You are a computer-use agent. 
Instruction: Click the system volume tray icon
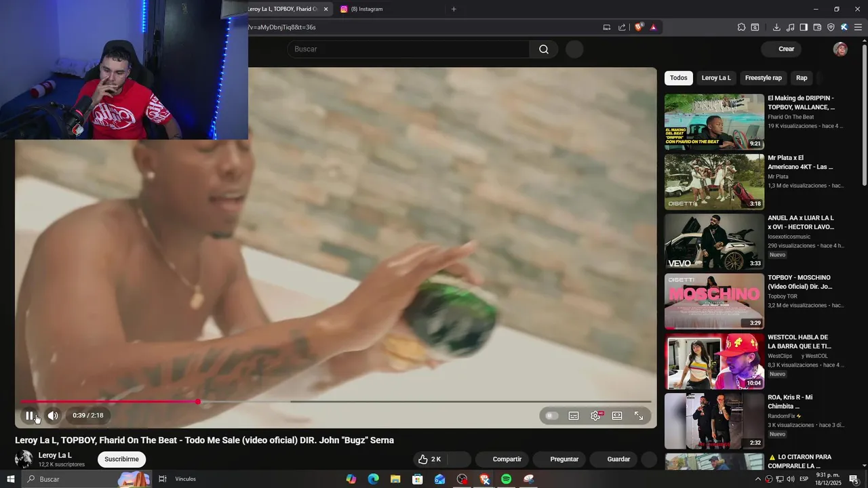790,479
